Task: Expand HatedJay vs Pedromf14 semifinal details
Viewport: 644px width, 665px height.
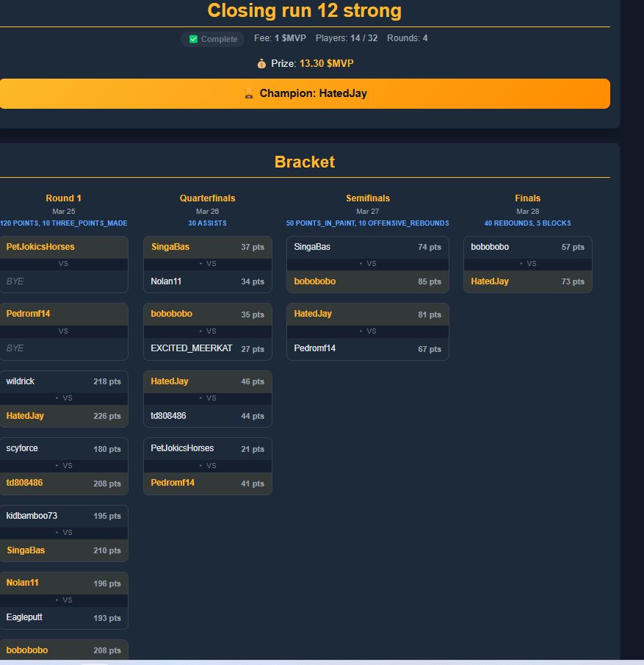Action: 368,331
